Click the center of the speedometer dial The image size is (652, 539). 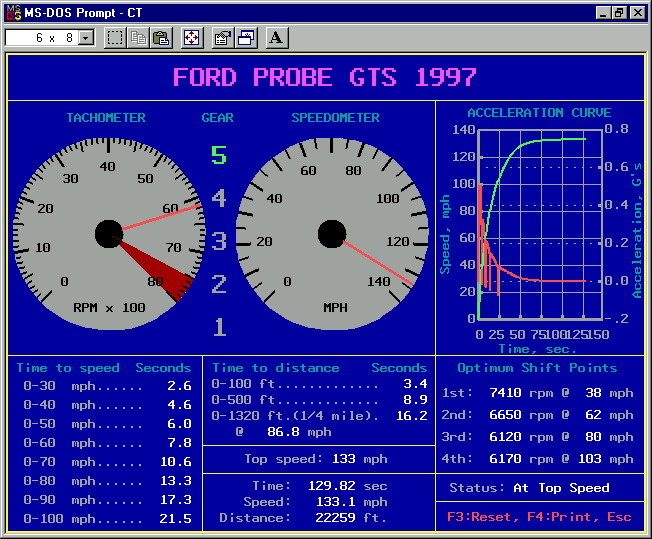[331, 233]
